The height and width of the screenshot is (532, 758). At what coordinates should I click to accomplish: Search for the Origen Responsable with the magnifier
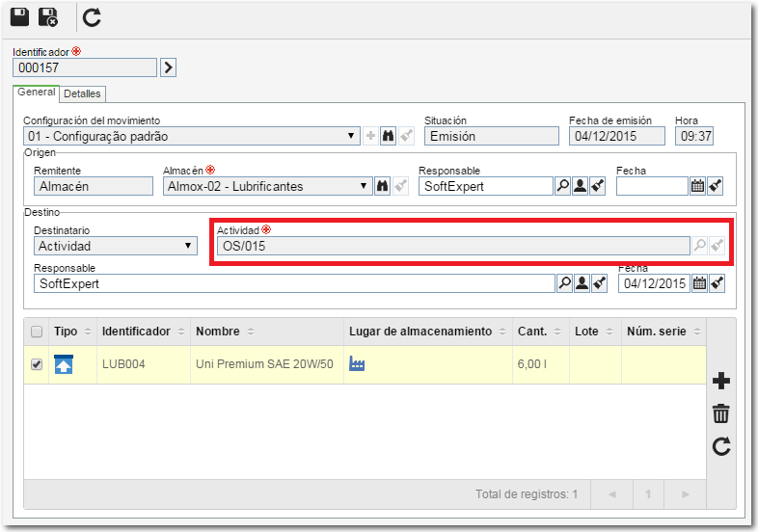562,186
